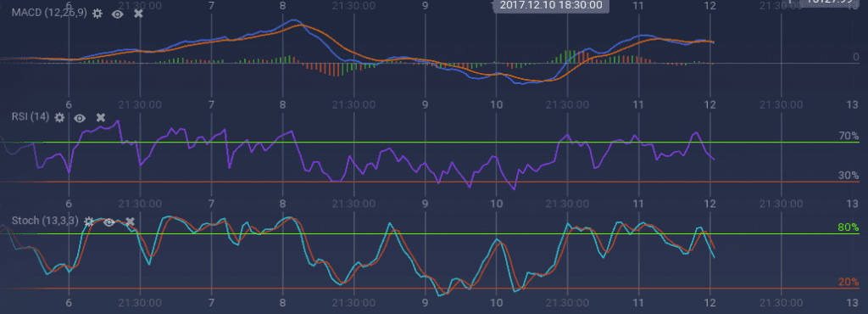Open MACD indicator settings gear

click(97, 14)
